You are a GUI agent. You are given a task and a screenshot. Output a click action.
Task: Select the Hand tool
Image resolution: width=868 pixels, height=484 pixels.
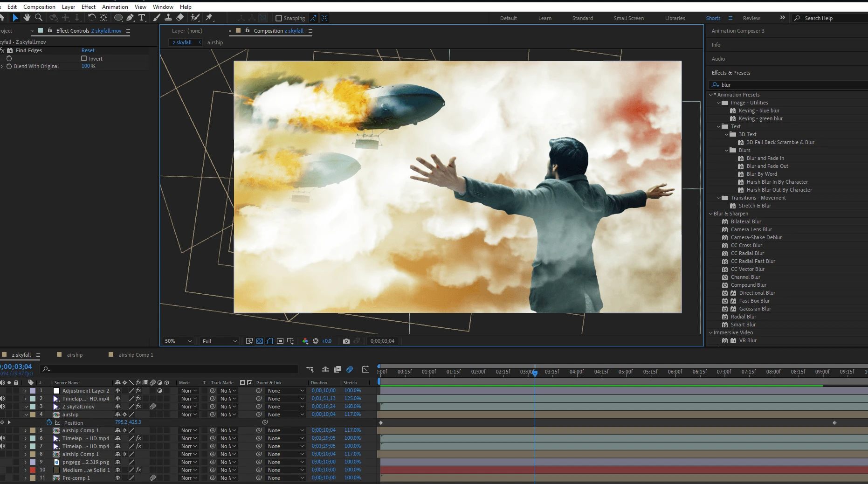click(27, 18)
